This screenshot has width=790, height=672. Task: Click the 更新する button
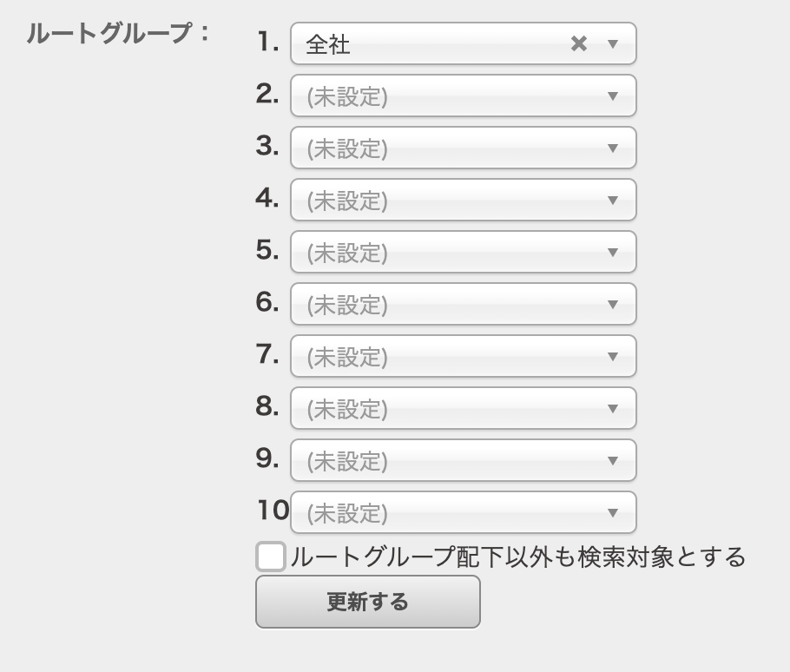(x=367, y=601)
